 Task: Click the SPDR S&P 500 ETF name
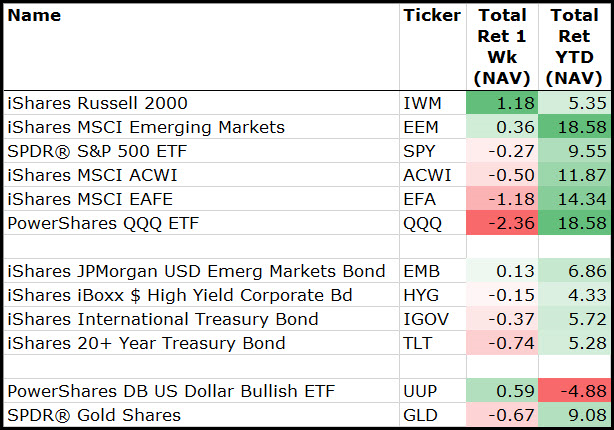click(99, 151)
